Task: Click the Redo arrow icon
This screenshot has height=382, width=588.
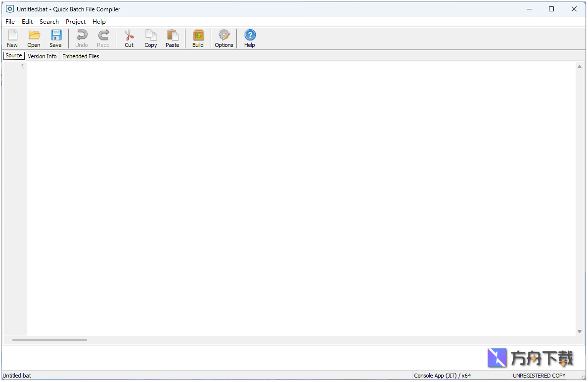Action: 103,38
